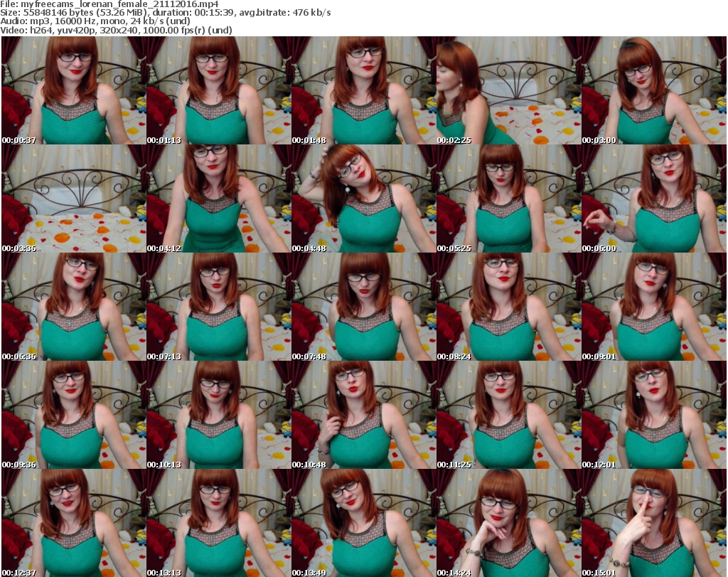
Task: Open the thumbnail stamped 00:01:48
Action: coord(363,90)
